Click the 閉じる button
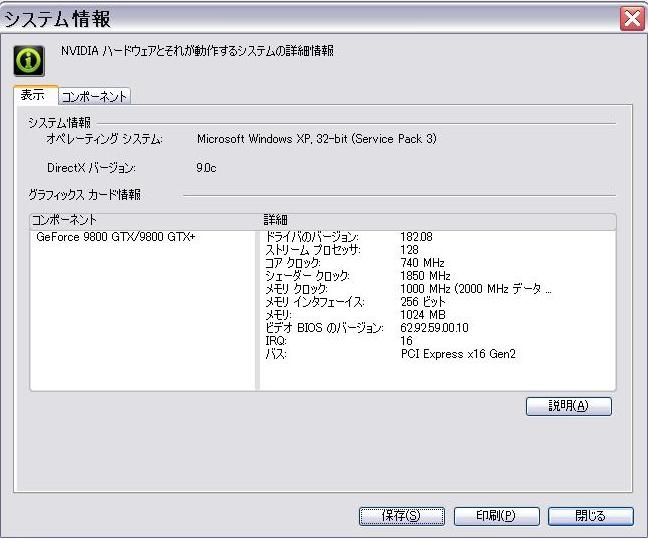This screenshot has height=539, width=648. pos(591,516)
